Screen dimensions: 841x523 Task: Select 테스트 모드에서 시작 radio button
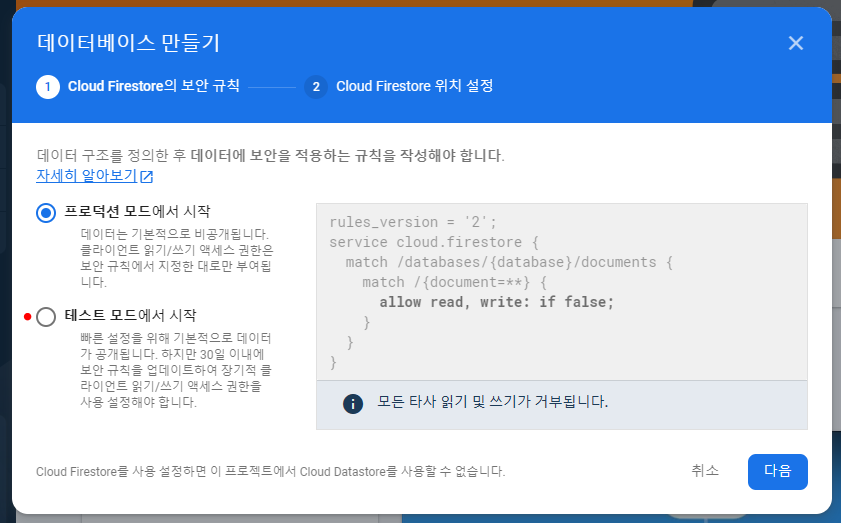46,316
